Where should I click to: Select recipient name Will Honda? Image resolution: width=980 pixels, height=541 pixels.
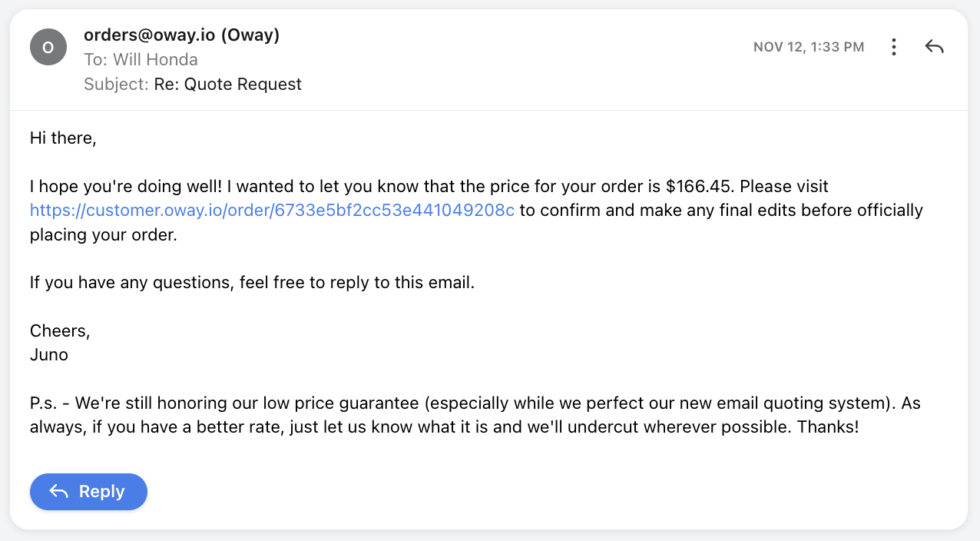click(155, 59)
